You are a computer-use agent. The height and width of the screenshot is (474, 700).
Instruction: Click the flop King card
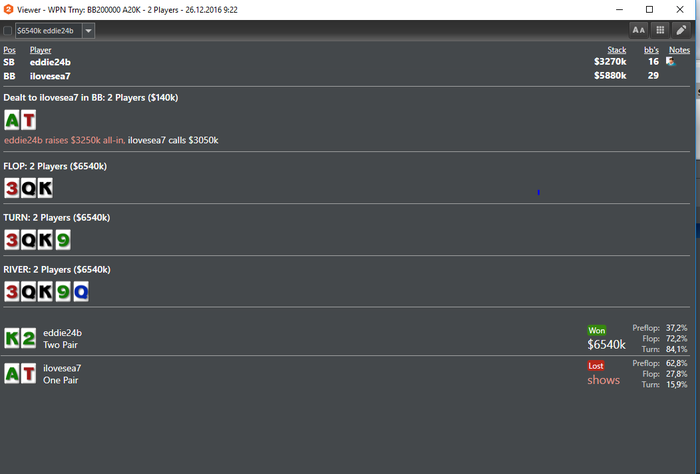coord(45,188)
